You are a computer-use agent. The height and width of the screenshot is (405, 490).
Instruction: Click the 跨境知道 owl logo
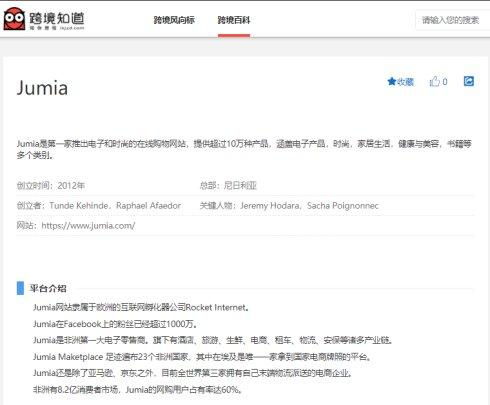(x=44, y=19)
